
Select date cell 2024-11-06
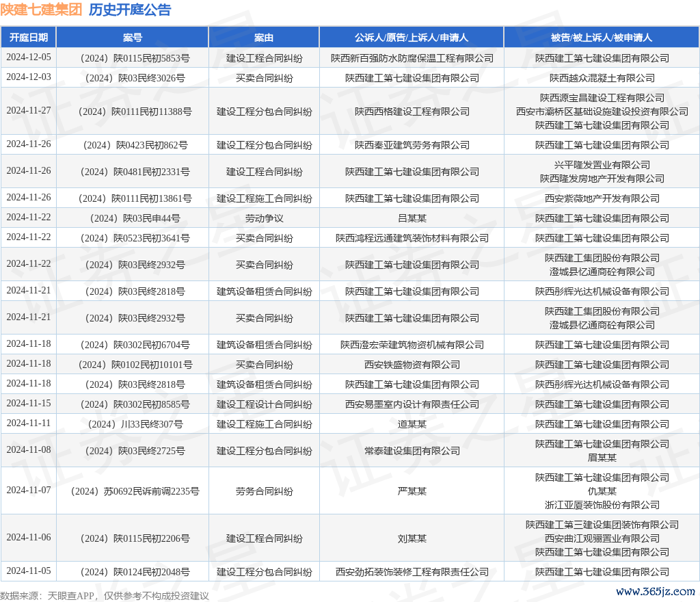click(29, 537)
